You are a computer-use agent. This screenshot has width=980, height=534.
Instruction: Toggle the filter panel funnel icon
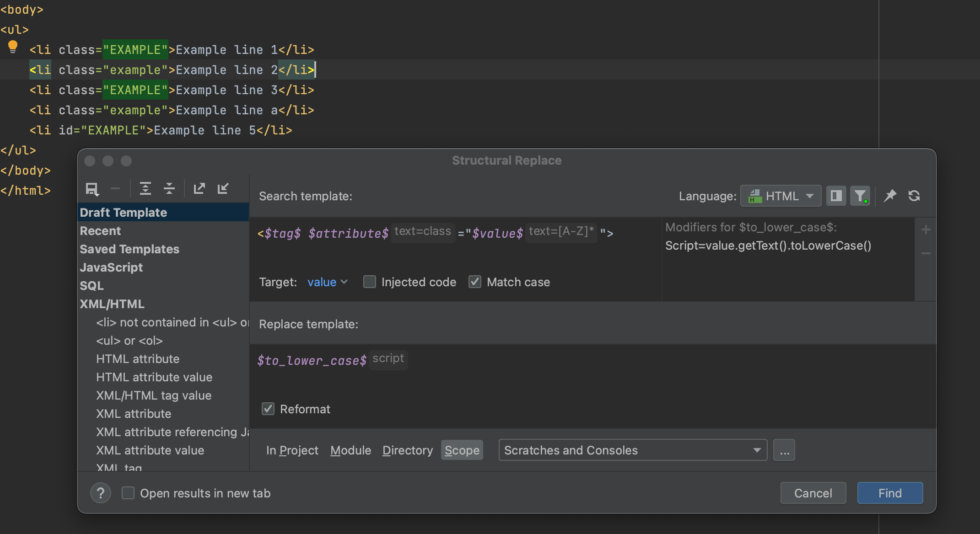pos(860,196)
